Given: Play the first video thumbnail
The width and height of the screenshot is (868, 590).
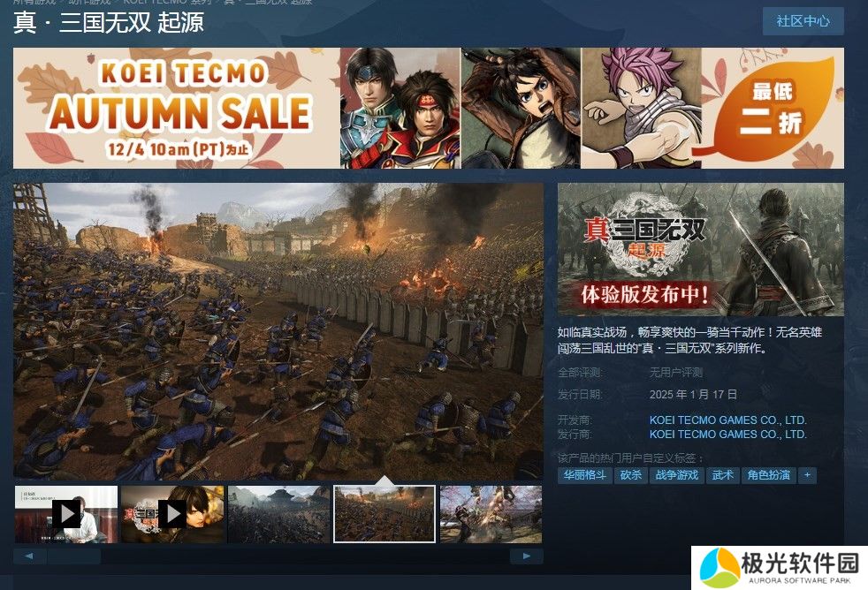Looking at the screenshot, I should tap(66, 514).
